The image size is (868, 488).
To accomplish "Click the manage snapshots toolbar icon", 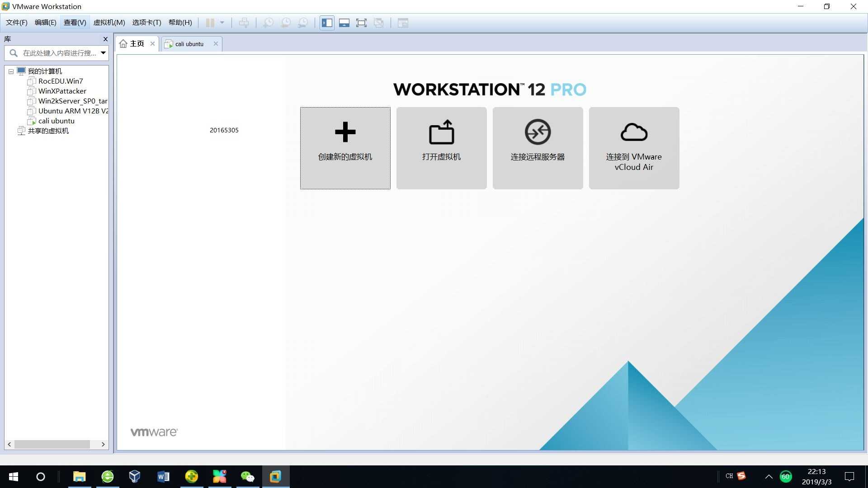I will tap(303, 23).
